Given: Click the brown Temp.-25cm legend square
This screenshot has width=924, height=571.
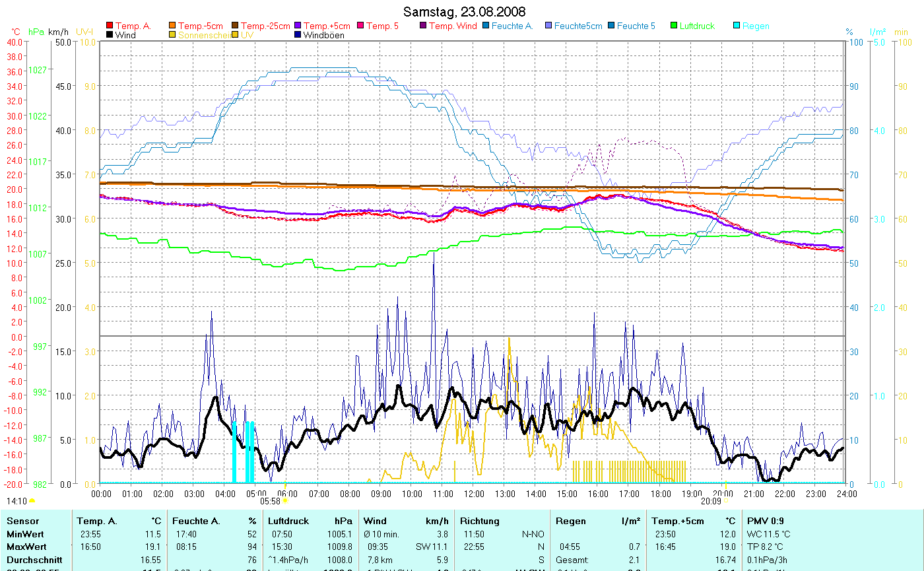Looking at the screenshot, I should click(x=235, y=26).
